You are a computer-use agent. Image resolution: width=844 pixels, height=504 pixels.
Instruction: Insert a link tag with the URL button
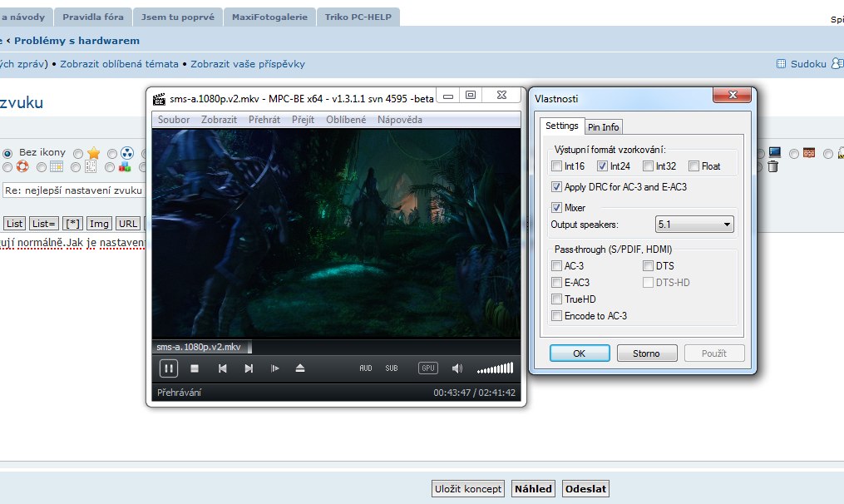click(x=128, y=224)
